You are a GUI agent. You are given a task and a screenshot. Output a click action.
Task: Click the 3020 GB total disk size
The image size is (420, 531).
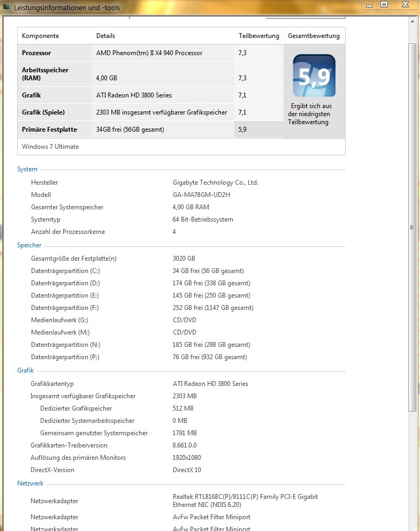tap(184, 259)
